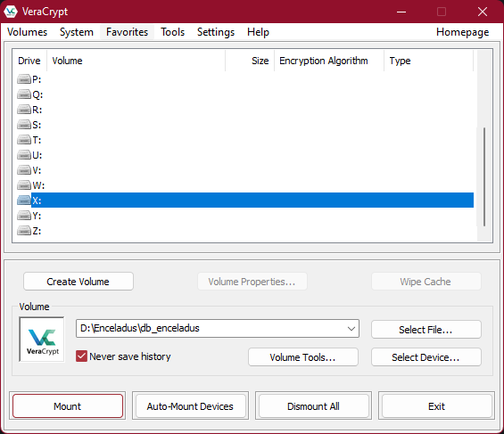The height and width of the screenshot is (434, 504).
Task: Click the highlighted X: drive icon
Action: point(24,201)
